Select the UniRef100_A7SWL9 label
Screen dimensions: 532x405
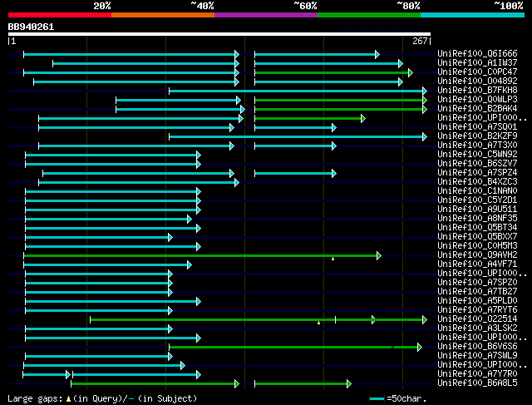477,356
